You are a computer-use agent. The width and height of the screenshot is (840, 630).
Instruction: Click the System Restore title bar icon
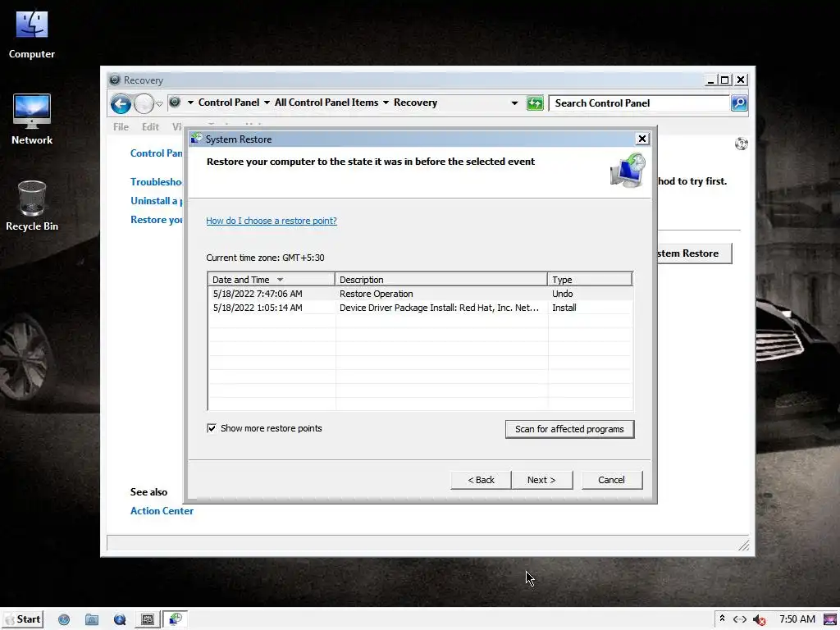(197, 139)
